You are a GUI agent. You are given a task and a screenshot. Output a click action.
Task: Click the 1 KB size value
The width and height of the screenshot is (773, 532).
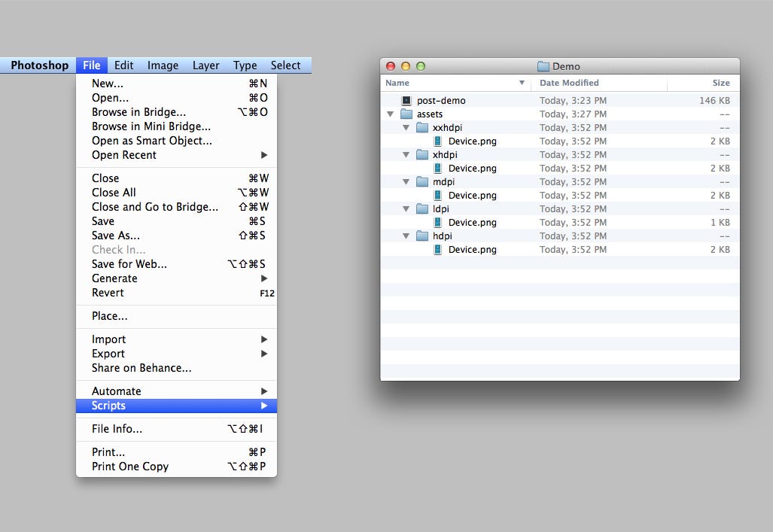click(720, 223)
